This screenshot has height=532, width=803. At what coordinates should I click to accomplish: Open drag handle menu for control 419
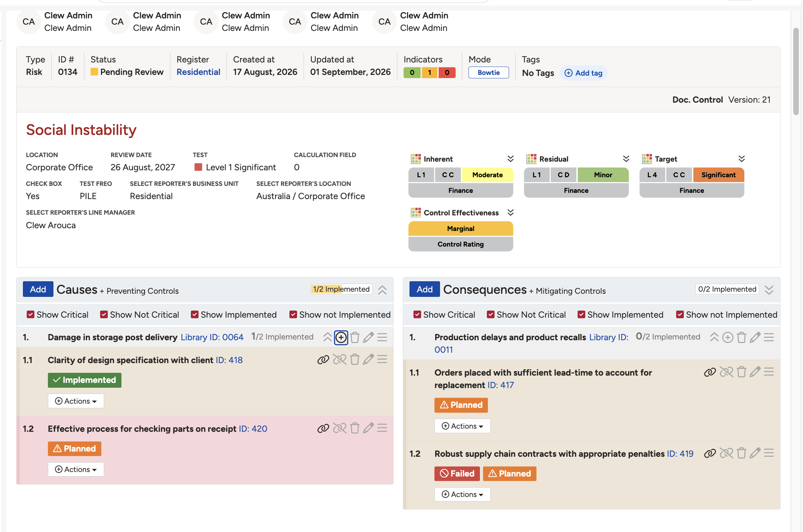click(x=769, y=453)
